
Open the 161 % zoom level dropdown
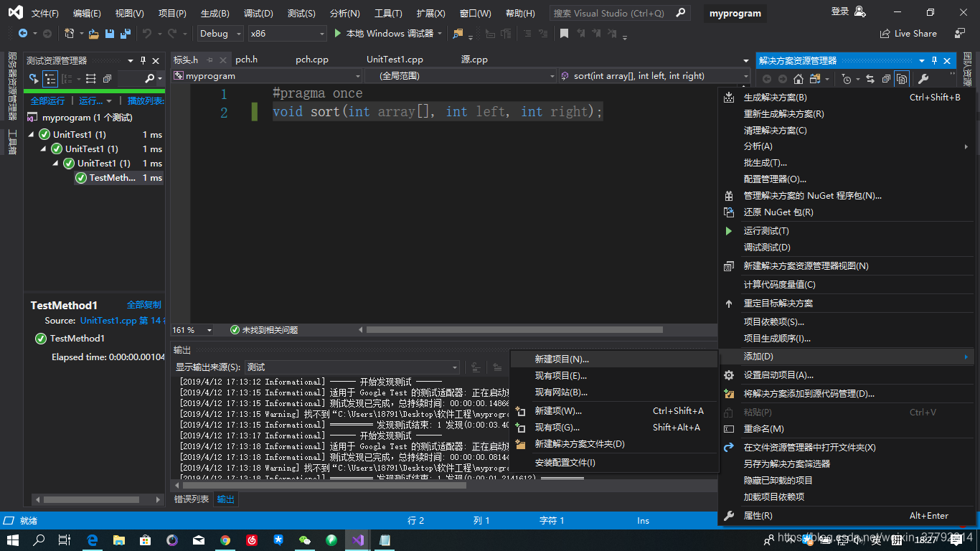pyautogui.click(x=192, y=330)
